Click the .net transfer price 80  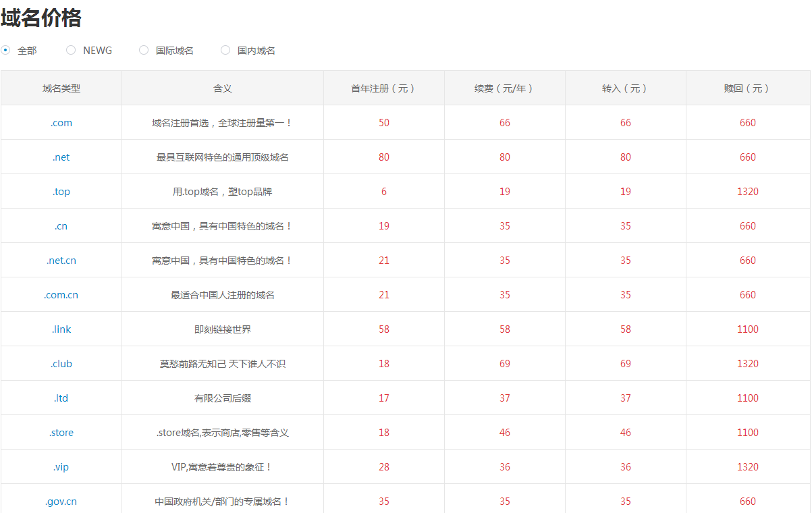[x=626, y=157]
